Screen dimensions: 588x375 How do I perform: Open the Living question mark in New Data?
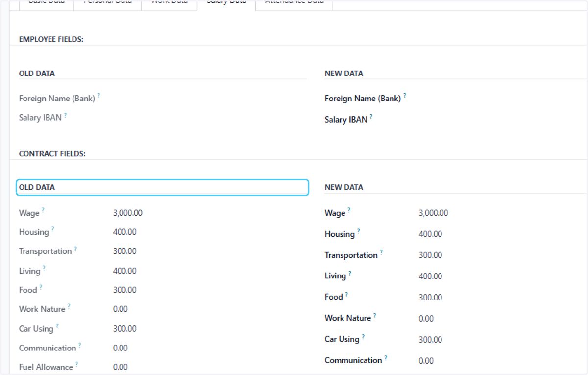(x=349, y=274)
